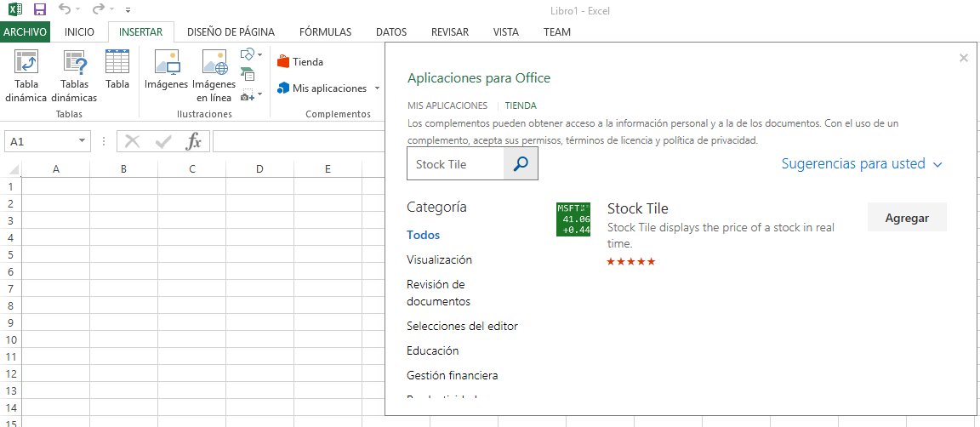Viewport: 980px width, 427px height.
Task: Switch to the DATOS tab
Action: click(391, 31)
